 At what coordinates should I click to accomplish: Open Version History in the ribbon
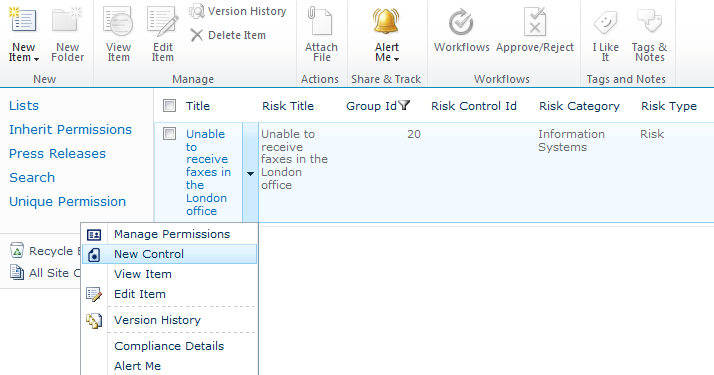pos(238,11)
